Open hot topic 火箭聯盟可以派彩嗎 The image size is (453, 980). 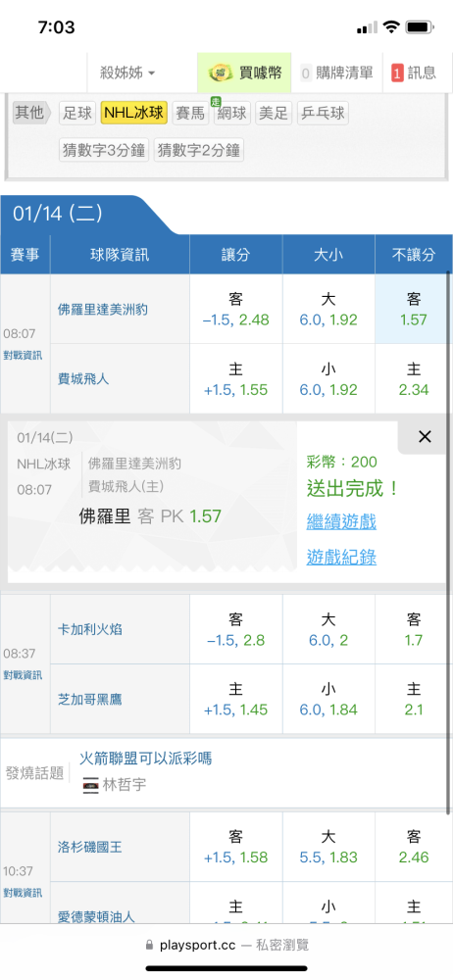coord(145,759)
